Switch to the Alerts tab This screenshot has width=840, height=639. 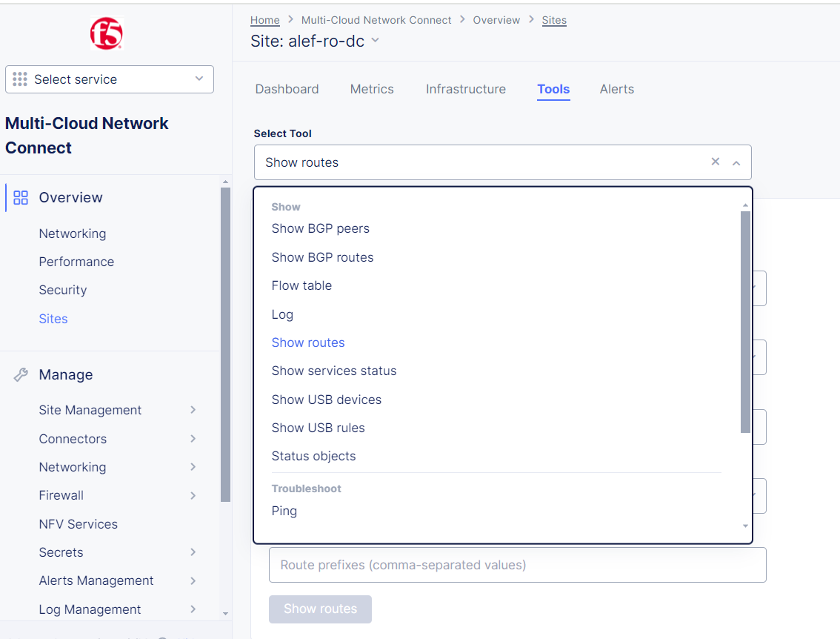(x=616, y=89)
